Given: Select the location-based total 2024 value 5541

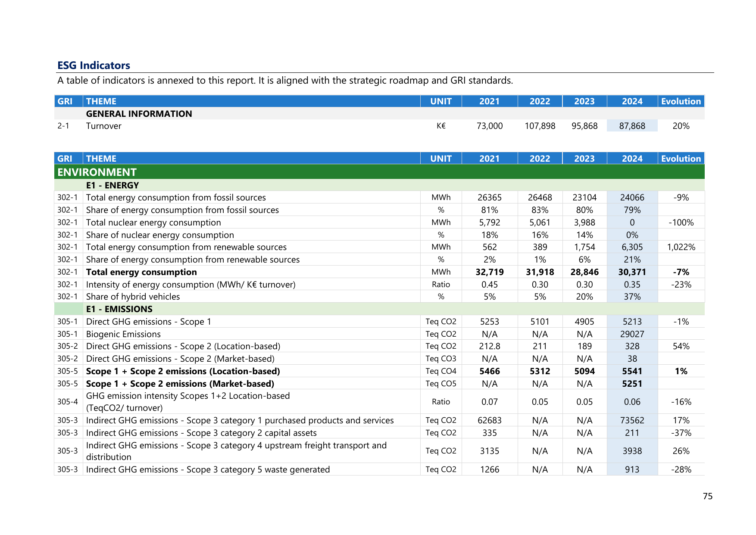Looking at the screenshot, I should pos(632,371).
